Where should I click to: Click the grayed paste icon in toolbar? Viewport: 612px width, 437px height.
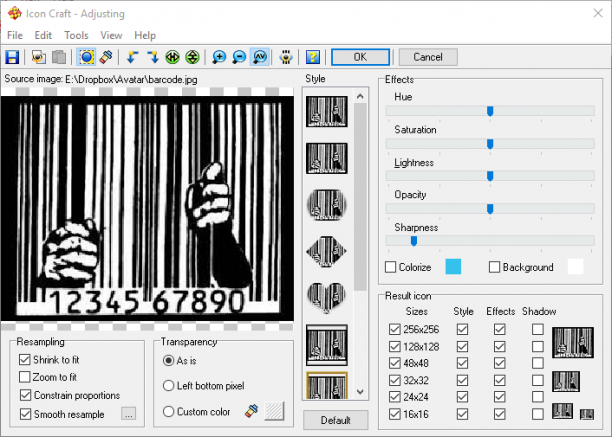(59, 57)
